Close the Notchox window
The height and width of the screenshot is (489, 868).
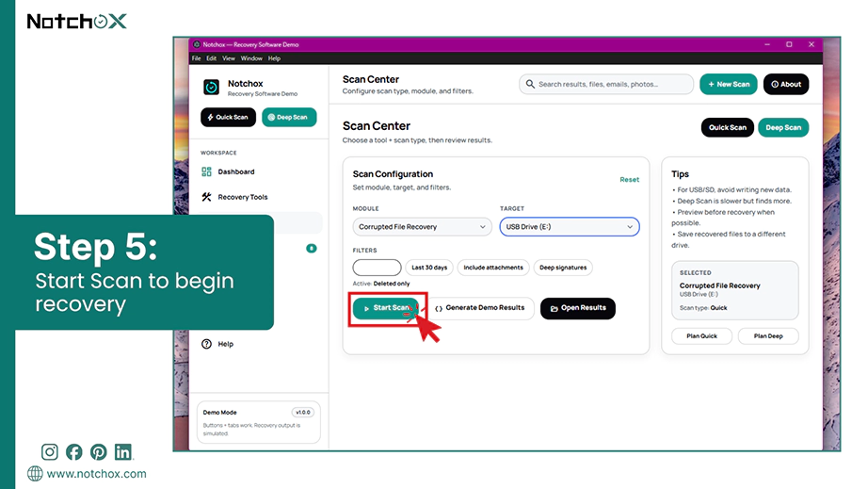(812, 44)
